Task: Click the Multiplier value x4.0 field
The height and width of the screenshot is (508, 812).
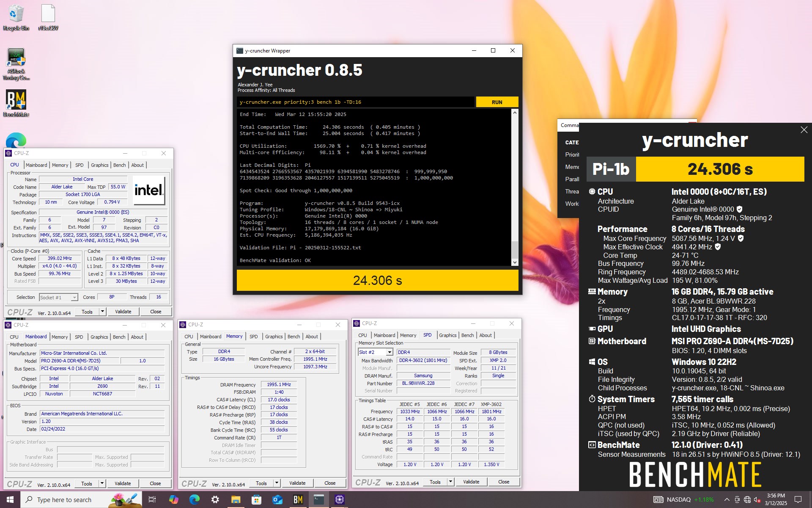Action: pyautogui.click(x=60, y=266)
